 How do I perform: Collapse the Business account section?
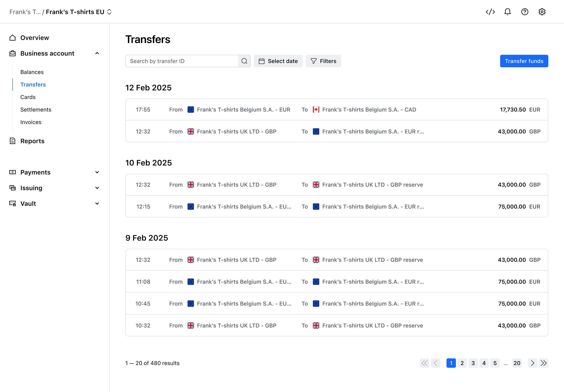click(97, 53)
